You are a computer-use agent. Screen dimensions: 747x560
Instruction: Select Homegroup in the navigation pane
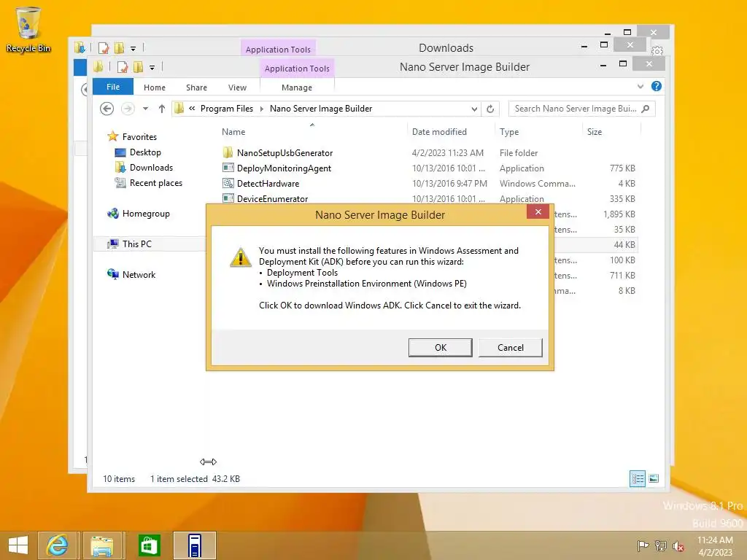[x=146, y=214]
